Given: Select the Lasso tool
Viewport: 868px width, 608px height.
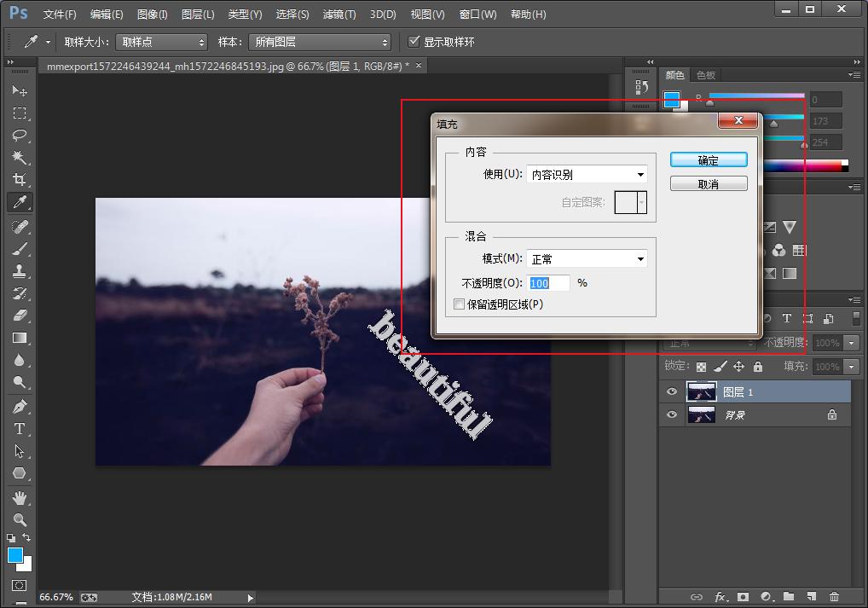Looking at the screenshot, I should [x=20, y=136].
